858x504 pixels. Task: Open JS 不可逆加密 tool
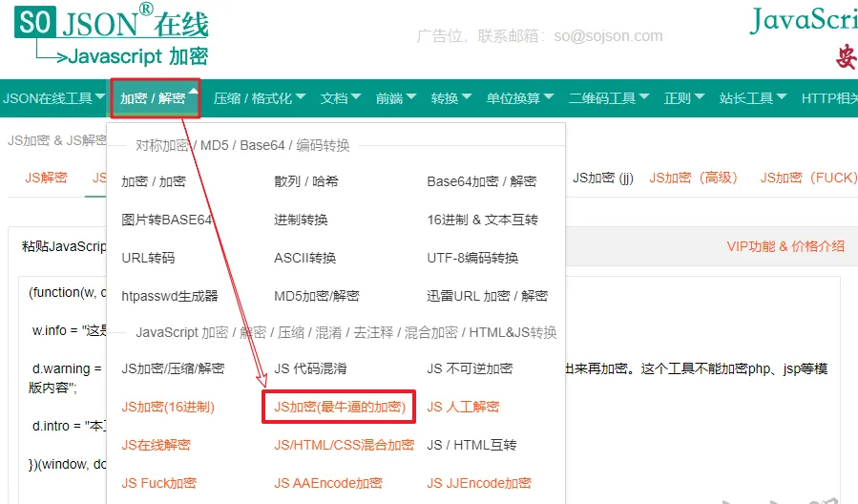(x=470, y=368)
